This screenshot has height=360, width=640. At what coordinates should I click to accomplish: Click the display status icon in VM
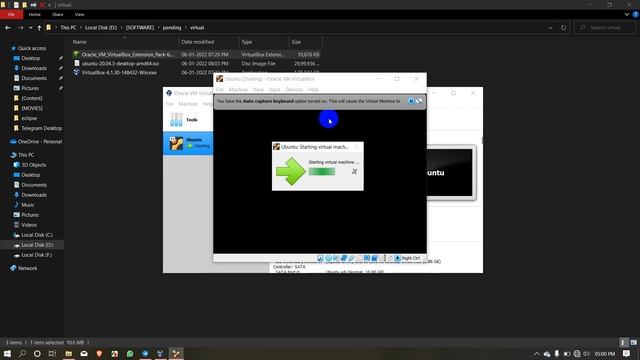tap(367, 258)
